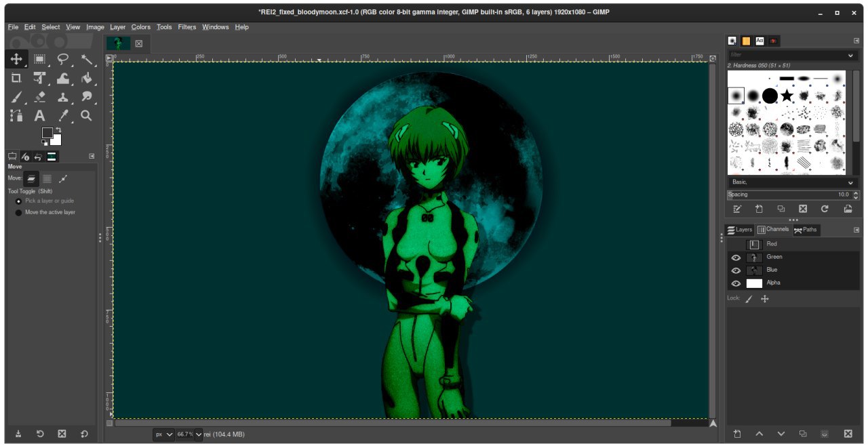Open the Select menu

click(51, 27)
